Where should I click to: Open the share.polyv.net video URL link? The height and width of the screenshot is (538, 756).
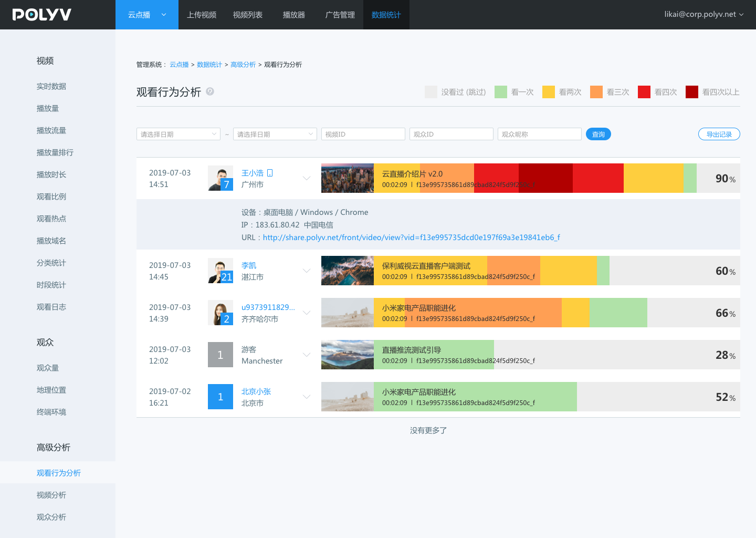pyautogui.click(x=411, y=237)
